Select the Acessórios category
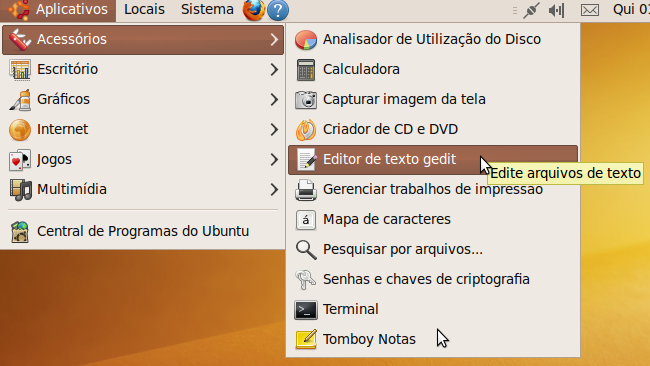This screenshot has height=366, width=650. click(143, 39)
